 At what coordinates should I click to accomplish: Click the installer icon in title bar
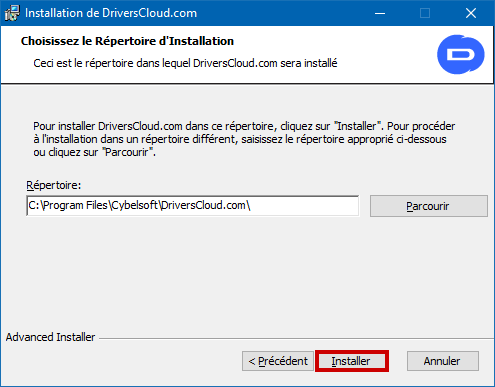tap(12, 13)
